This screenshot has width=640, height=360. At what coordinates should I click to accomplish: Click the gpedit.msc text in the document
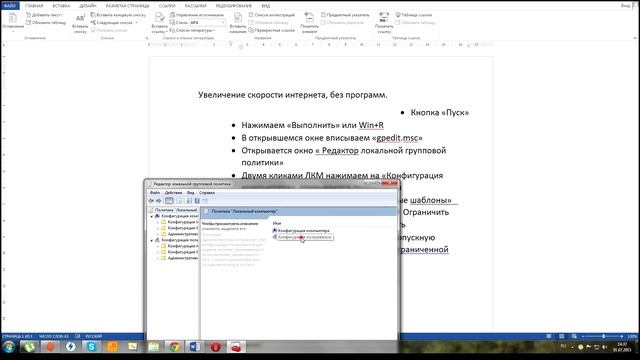click(x=398, y=138)
